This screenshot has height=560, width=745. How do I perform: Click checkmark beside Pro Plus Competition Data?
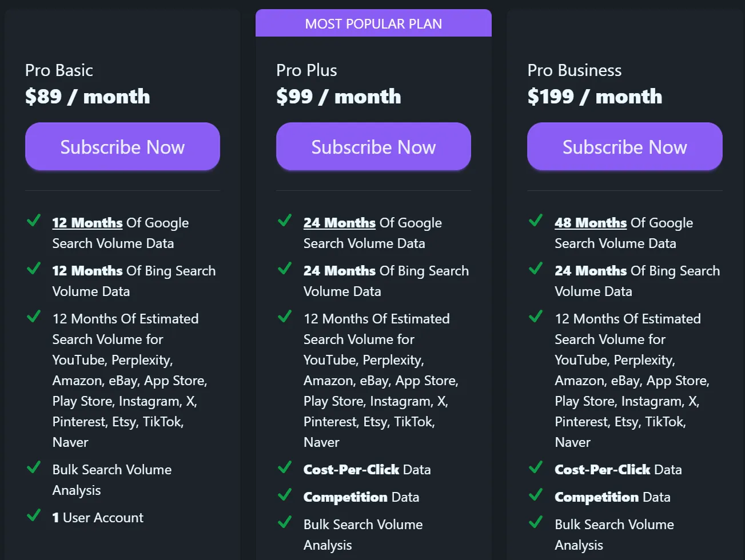(285, 495)
